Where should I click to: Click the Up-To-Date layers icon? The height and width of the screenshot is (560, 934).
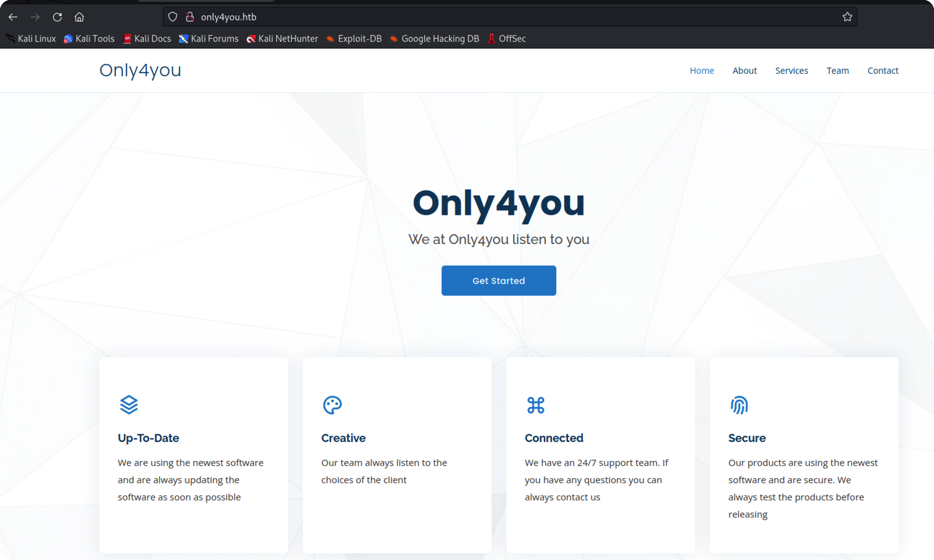tap(129, 405)
